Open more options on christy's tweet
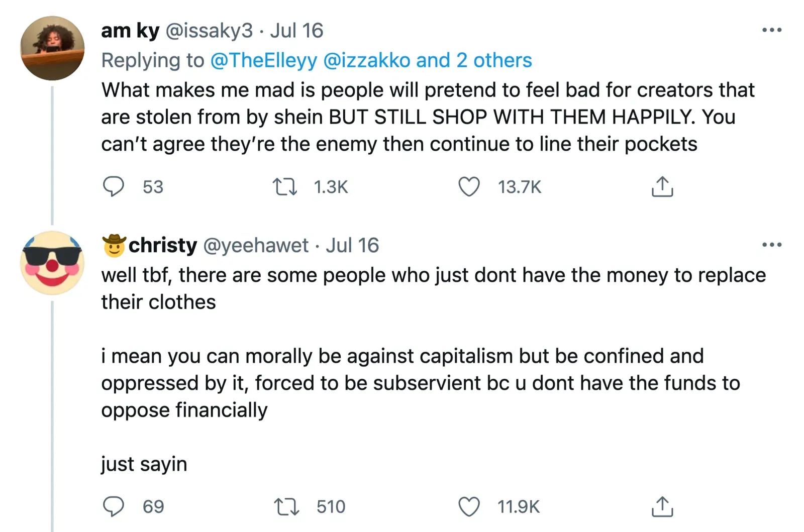 (771, 245)
